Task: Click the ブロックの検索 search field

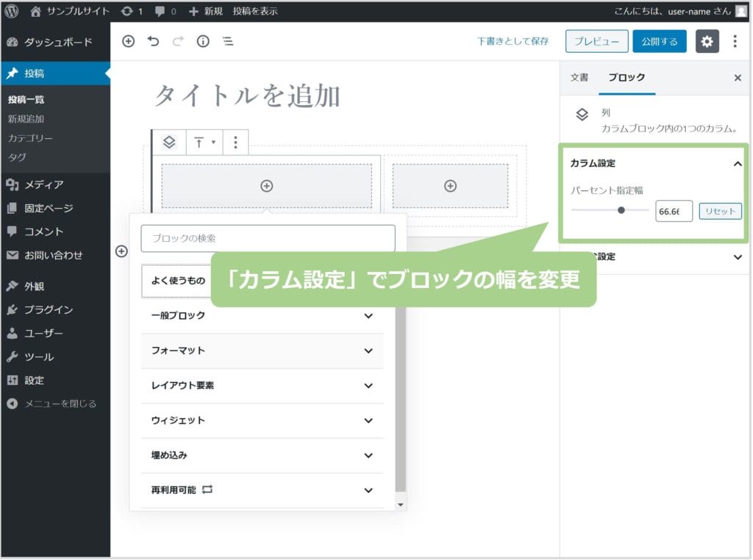Action: [268, 239]
